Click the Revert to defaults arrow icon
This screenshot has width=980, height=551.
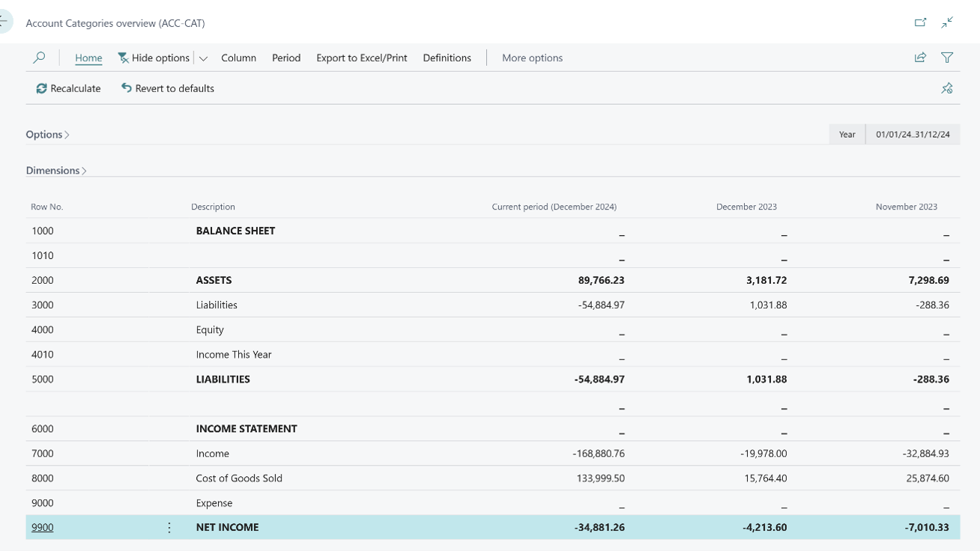click(127, 88)
